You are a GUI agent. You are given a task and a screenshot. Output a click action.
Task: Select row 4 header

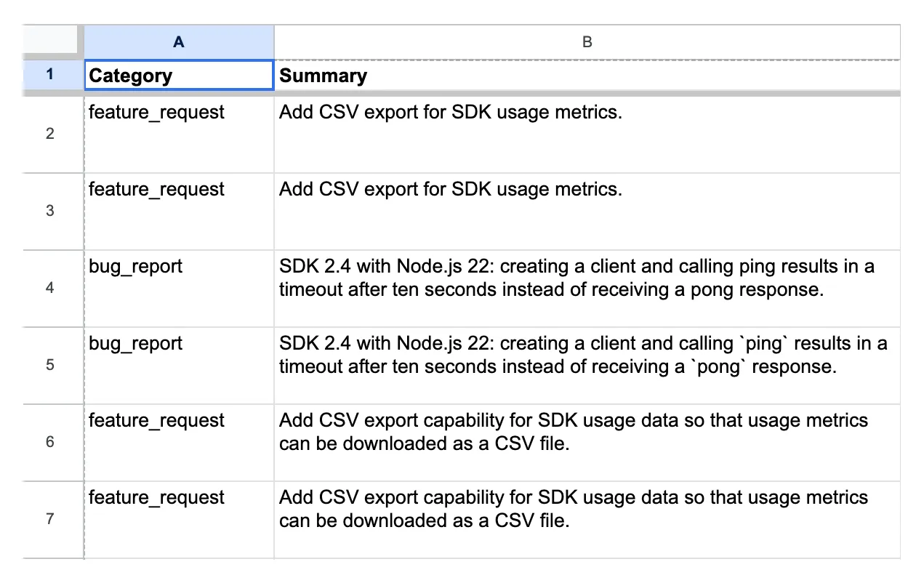click(x=50, y=288)
